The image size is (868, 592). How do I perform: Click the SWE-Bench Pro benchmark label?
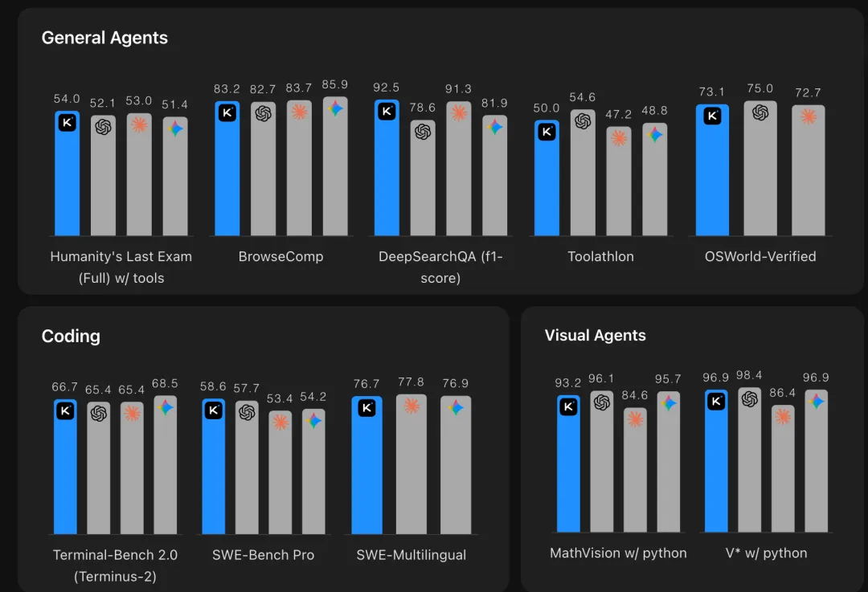tap(263, 555)
